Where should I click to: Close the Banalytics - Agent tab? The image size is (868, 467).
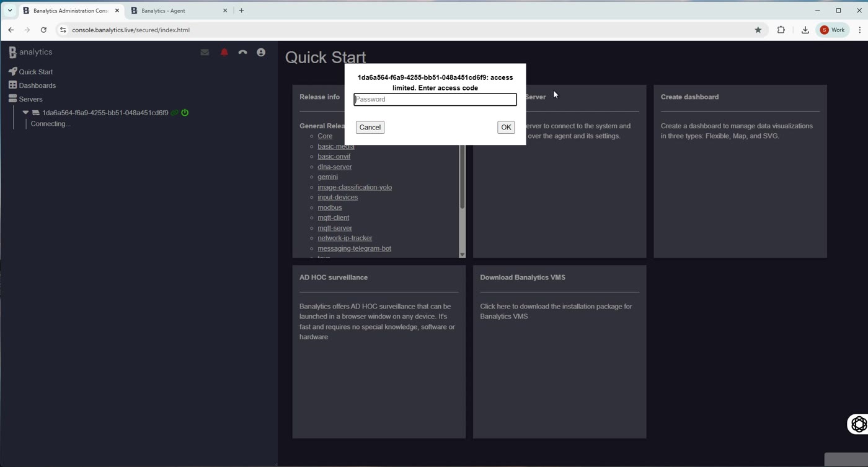click(x=225, y=11)
